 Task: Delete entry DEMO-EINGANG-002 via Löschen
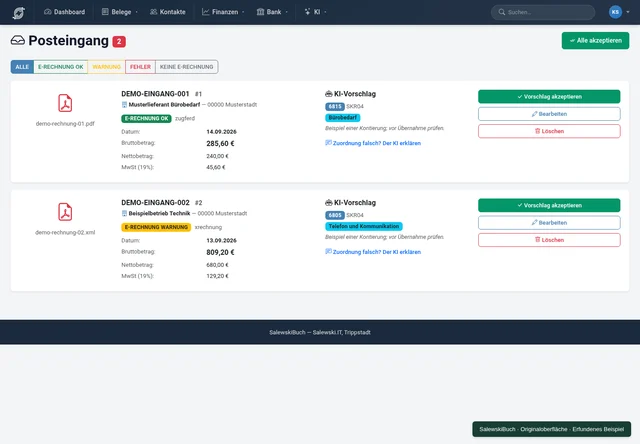[549, 240]
